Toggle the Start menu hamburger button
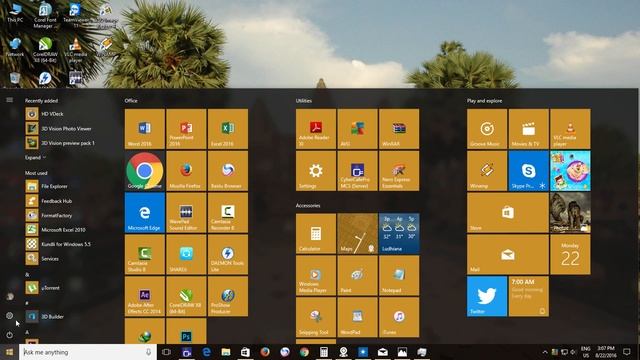Viewport: 640px width, 360px height. pyautogui.click(x=9, y=100)
